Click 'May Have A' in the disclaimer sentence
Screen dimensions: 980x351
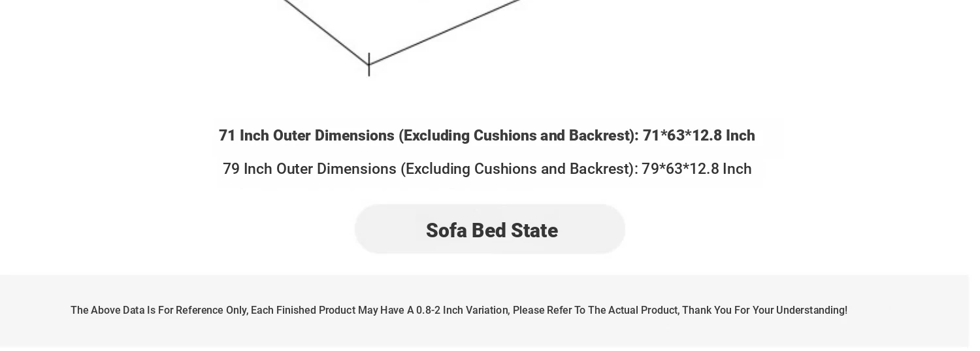coord(385,310)
